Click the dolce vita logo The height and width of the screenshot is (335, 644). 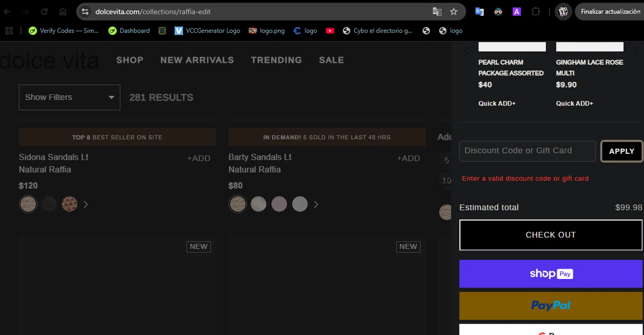click(49, 61)
